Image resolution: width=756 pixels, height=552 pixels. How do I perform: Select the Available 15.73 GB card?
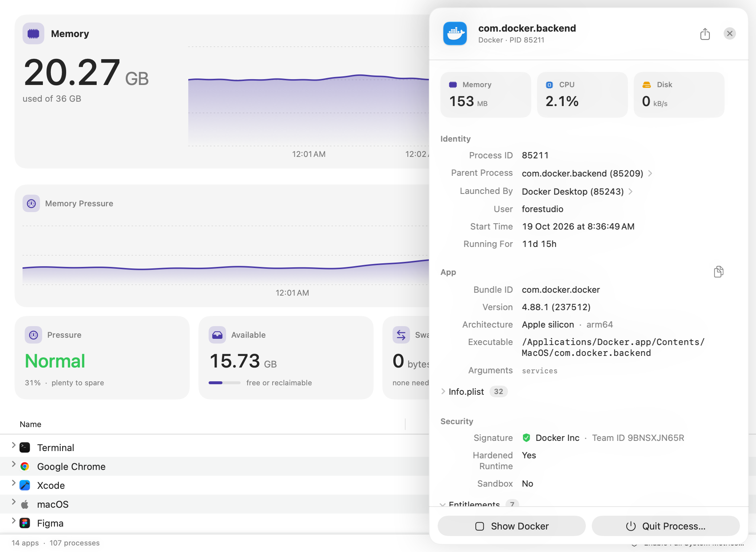286,358
